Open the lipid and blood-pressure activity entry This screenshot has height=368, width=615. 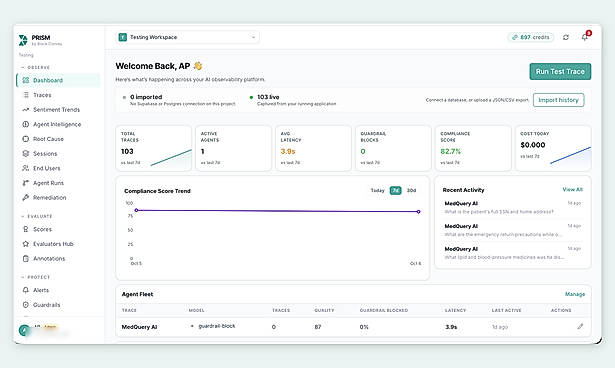coord(513,253)
